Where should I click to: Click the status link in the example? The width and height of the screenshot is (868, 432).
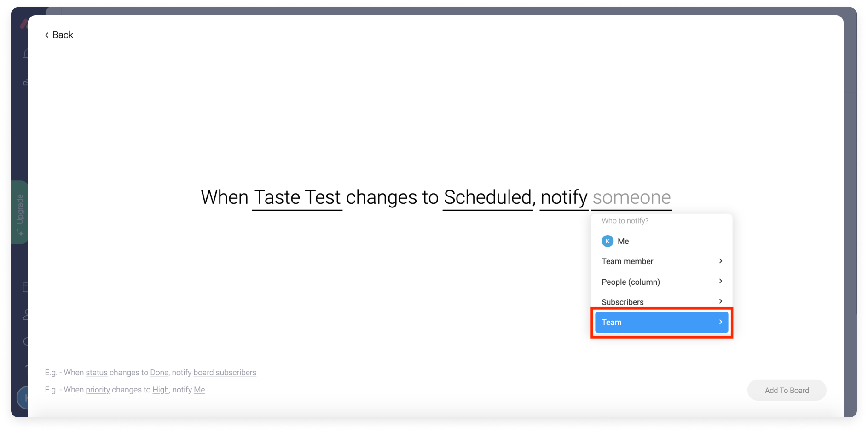point(97,373)
